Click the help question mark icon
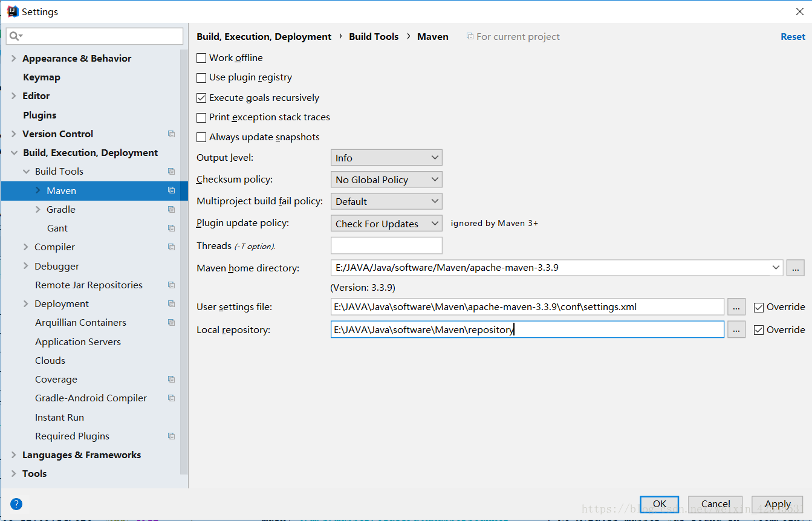 [x=16, y=503]
